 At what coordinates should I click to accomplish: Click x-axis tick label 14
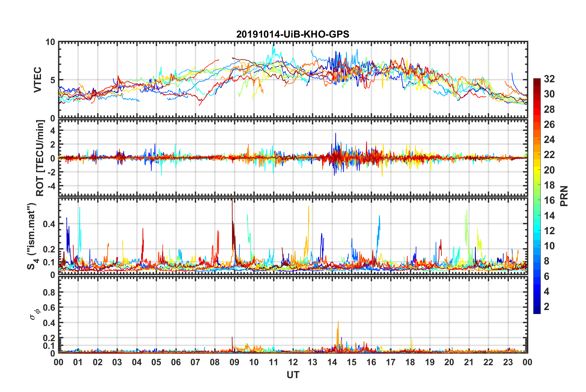pyautogui.click(x=332, y=362)
